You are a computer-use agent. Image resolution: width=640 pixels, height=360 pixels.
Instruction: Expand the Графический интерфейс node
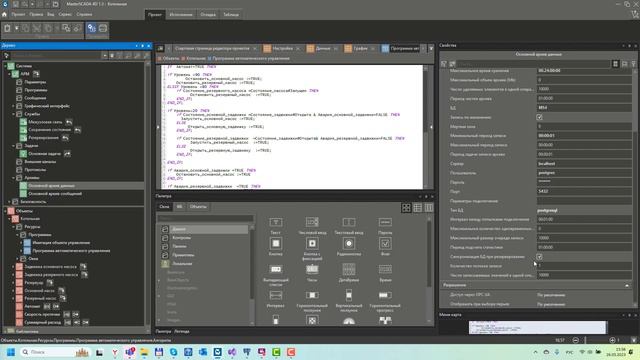tap(13, 106)
